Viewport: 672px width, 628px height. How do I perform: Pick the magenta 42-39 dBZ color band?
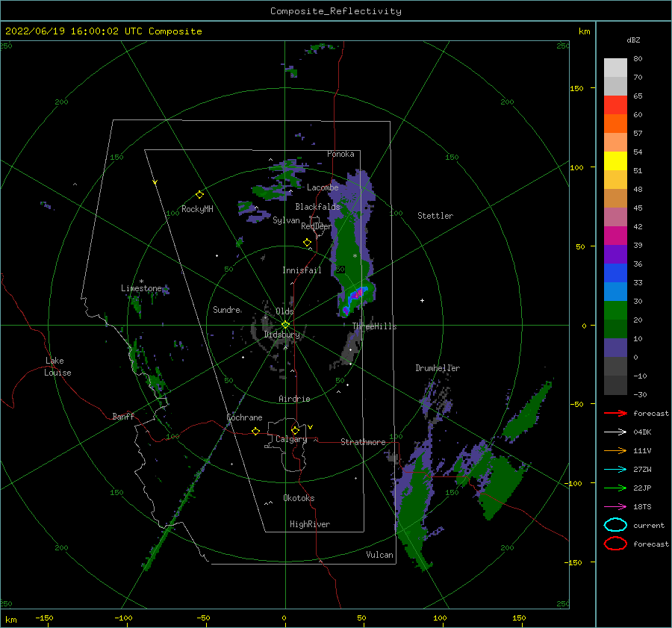[615, 236]
